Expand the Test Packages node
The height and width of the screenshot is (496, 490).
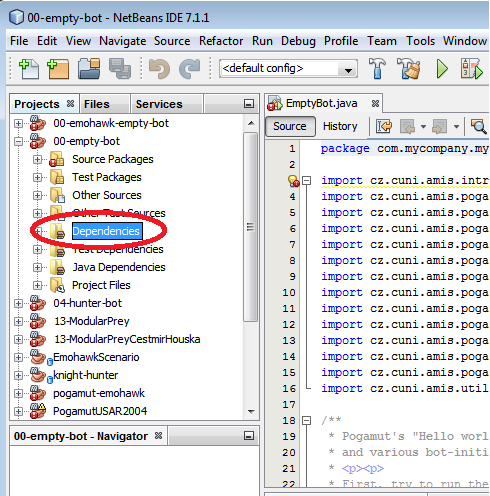coord(38,178)
